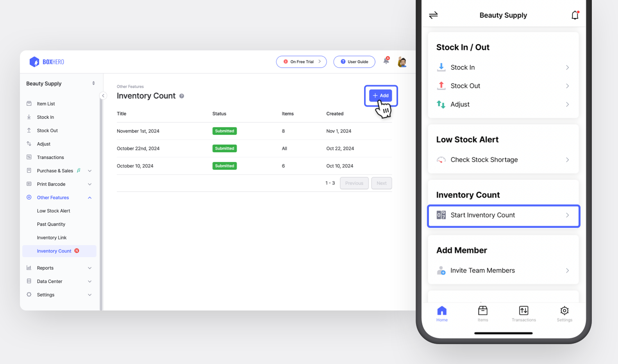
Task: Click the Item List sidebar icon
Action: tap(29, 103)
